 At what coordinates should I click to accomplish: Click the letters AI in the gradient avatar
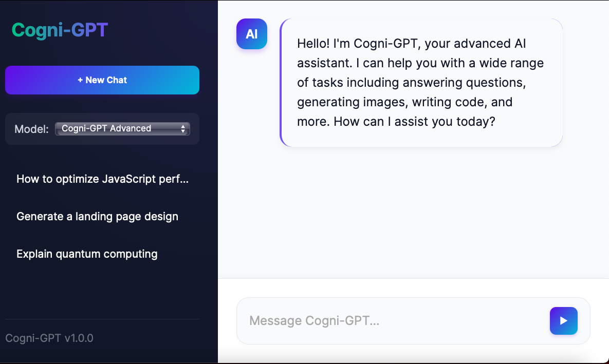[252, 34]
